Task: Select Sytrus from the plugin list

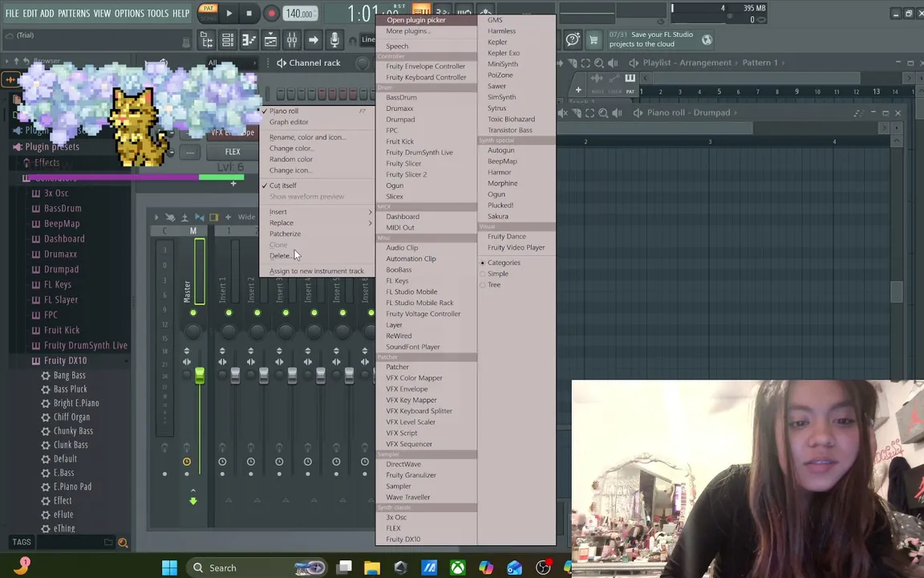Action: [496, 108]
